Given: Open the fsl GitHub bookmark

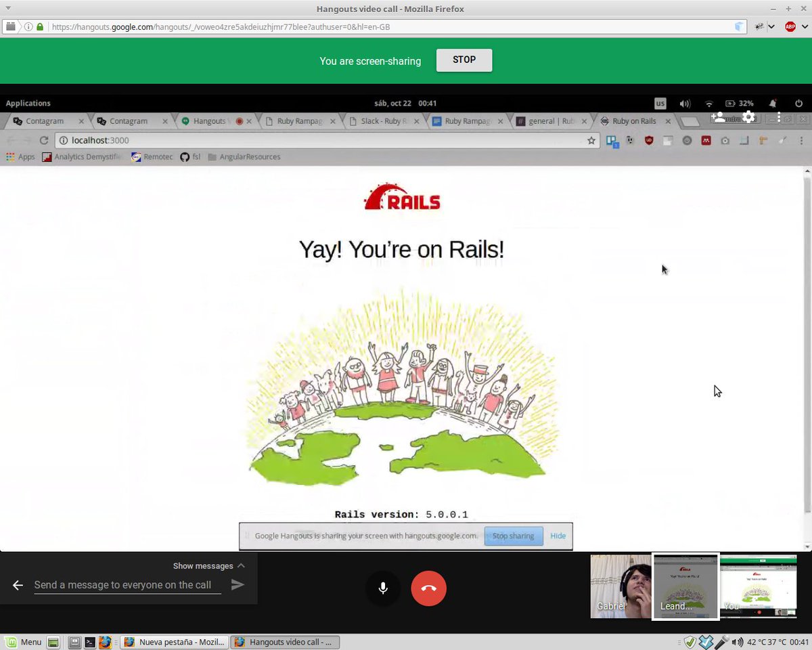Looking at the screenshot, I should pos(190,156).
